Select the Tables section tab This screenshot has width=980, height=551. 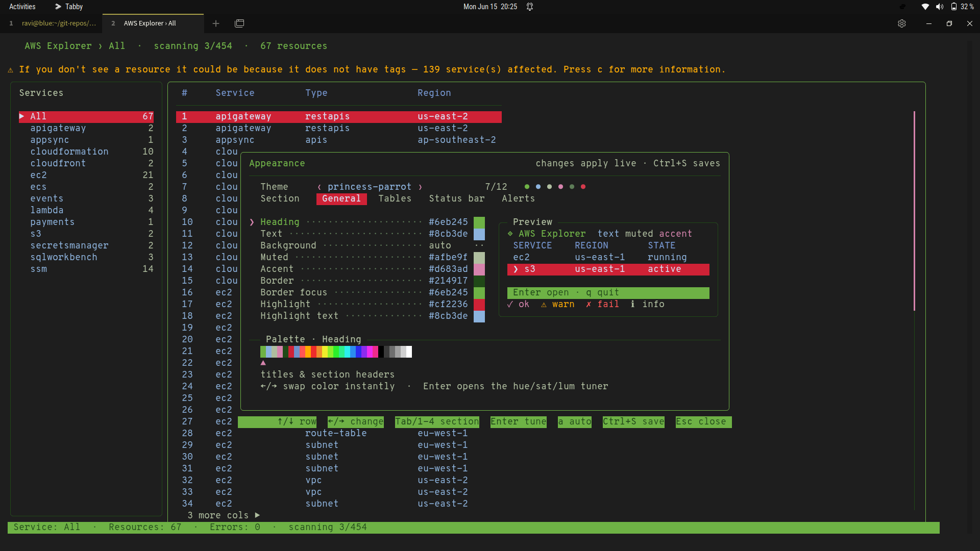pyautogui.click(x=395, y=198)
